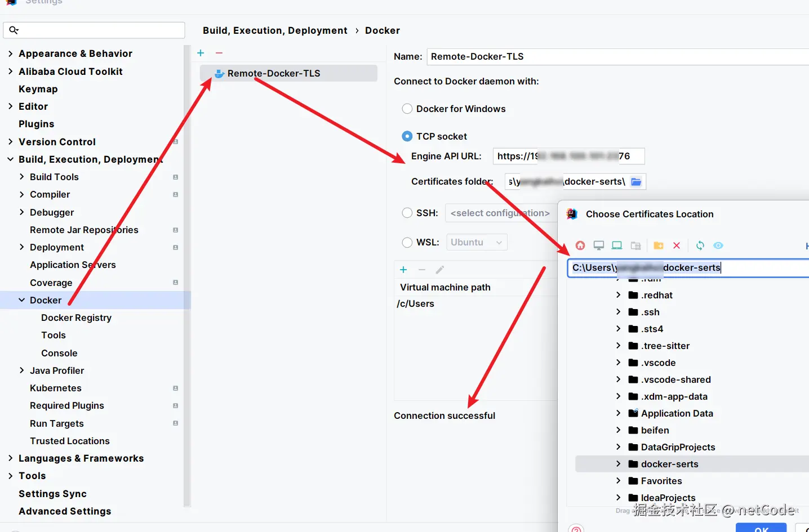Open the SSH select configuration dropdown
Image resolution: width=809 pixels, height=532 pixels.
tap(501, 213)
